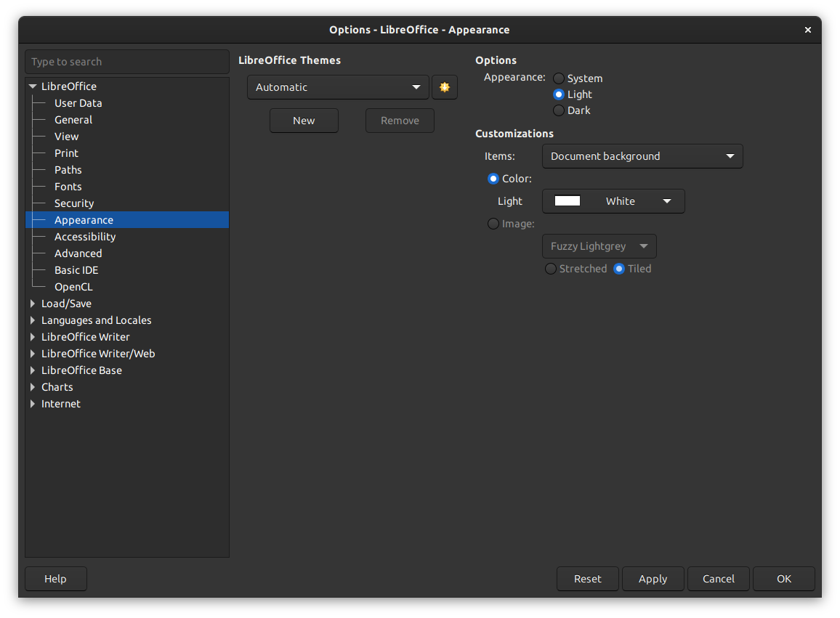The image size is (840, 618).
Task: Open the Light color White dropdown
Action: (613, 201)
